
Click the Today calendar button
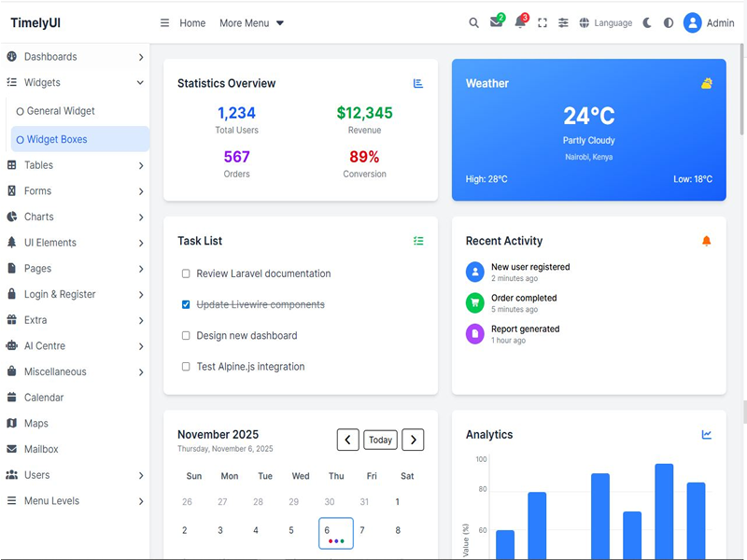click(380, 441)
